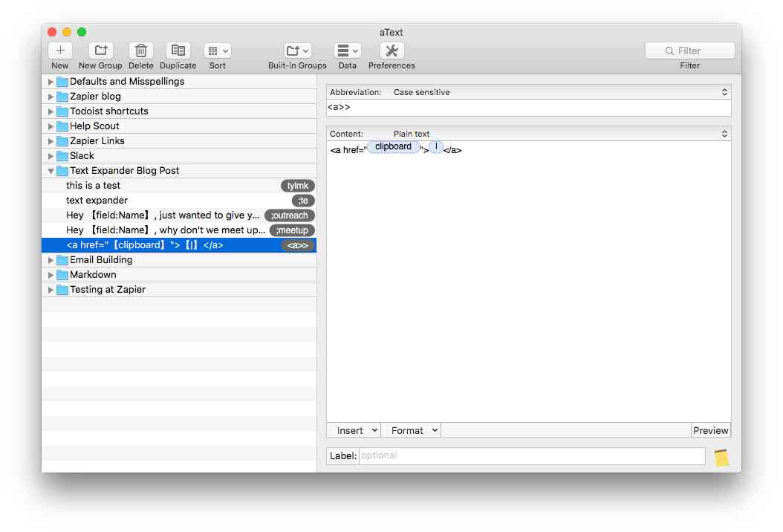Collapse the Text Expander Blog Post group

coord(51,170)
